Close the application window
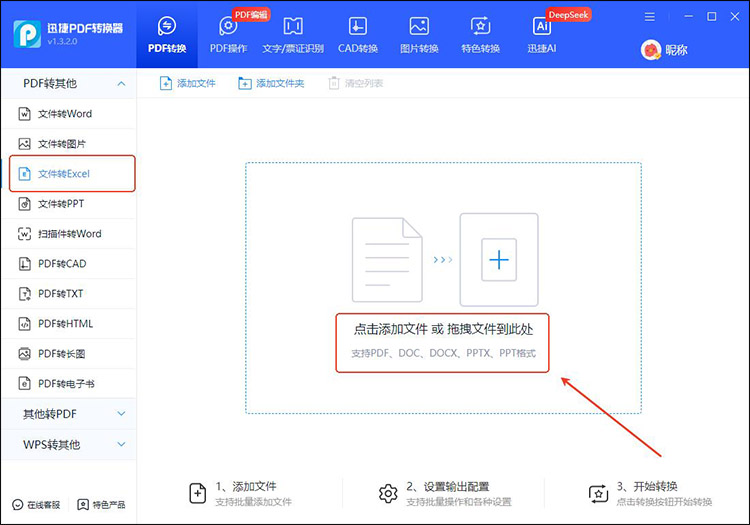This screenshot has height=525, width=750. tap(735, 17)
